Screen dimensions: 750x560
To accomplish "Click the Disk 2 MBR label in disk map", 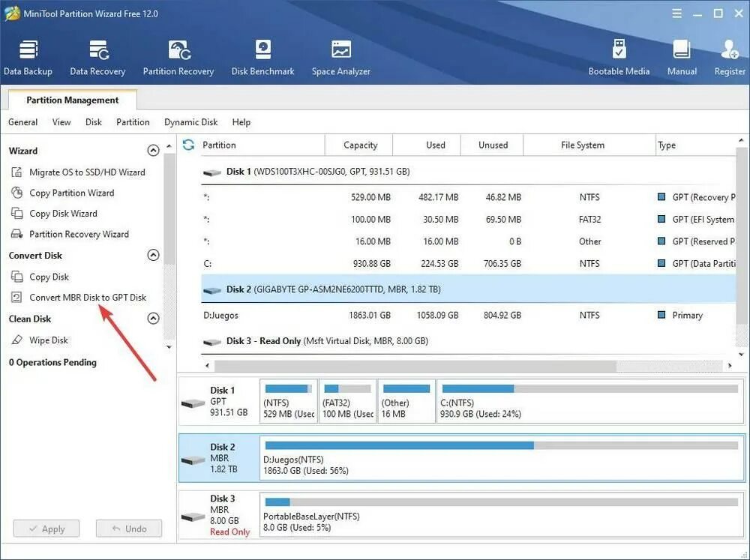I will 219,457.
